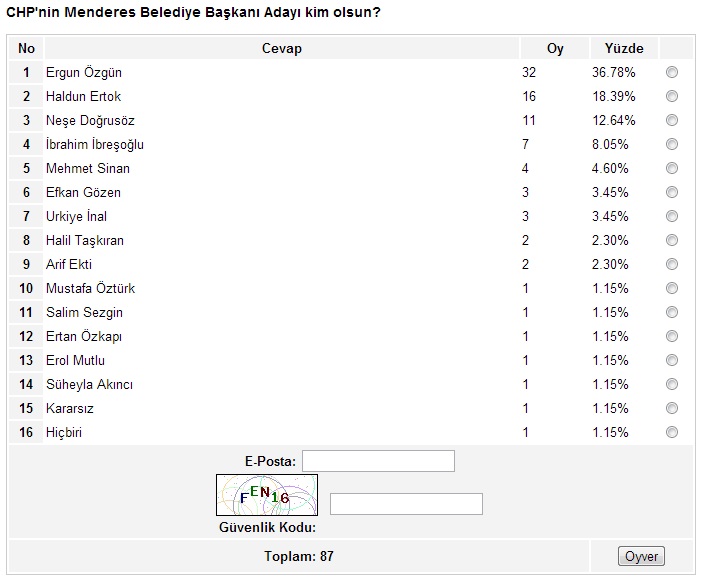
Task: Pick the İbrahim İbreşoğlu radio option
Action: click(x=671, y=144)
